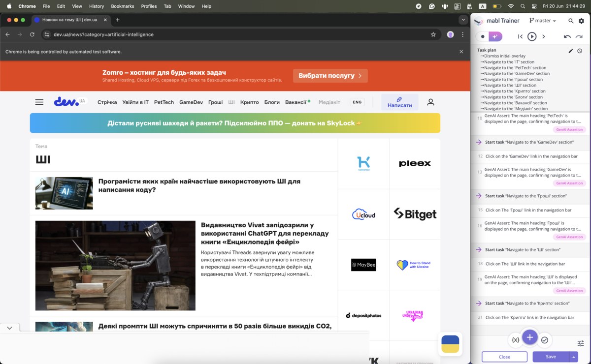Jump to first step in trainer
This screenshot has width=591, height=364.
[x=520, y=36]
